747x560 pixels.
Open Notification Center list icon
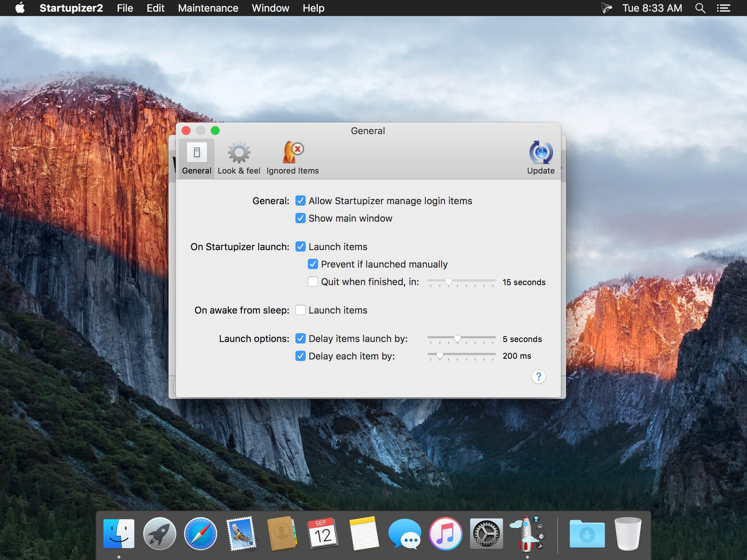723,8
